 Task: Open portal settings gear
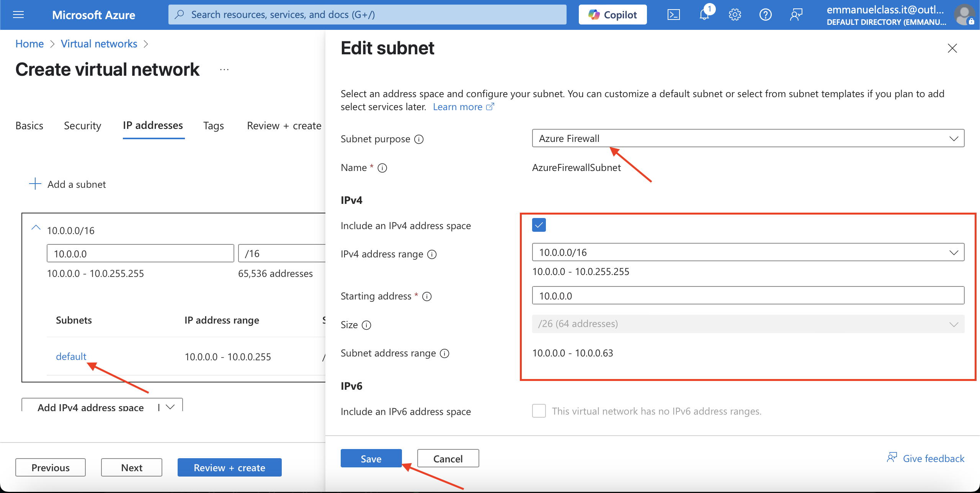(x=735, y=15)
